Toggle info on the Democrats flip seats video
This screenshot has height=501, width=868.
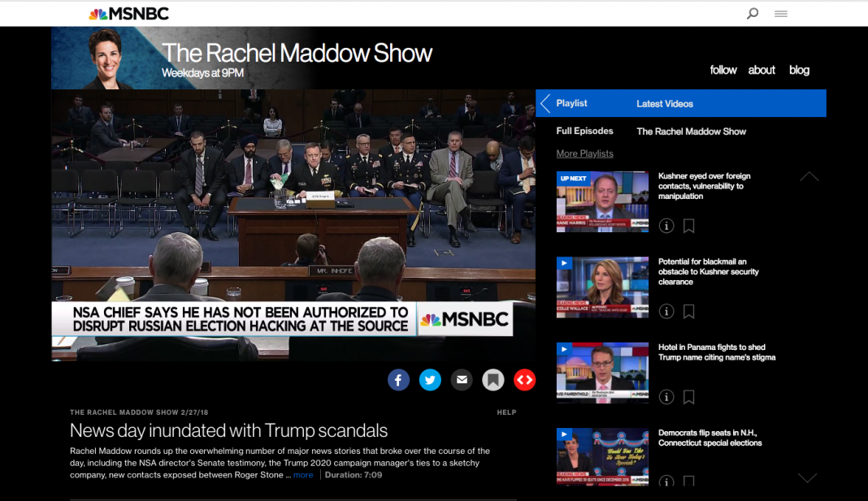pyautogui.click(x=666, y=482)
